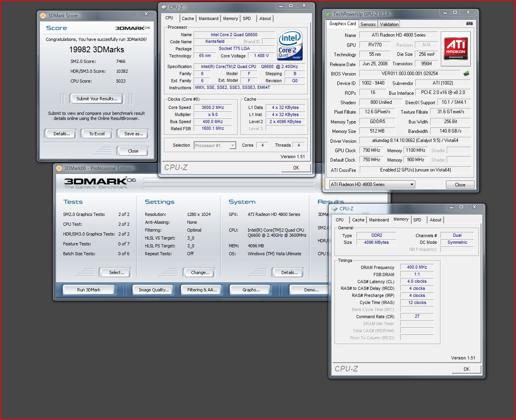Click the GPU Clock 790 MHz field
Screen dimensions: 516x420
pos(372,150)
